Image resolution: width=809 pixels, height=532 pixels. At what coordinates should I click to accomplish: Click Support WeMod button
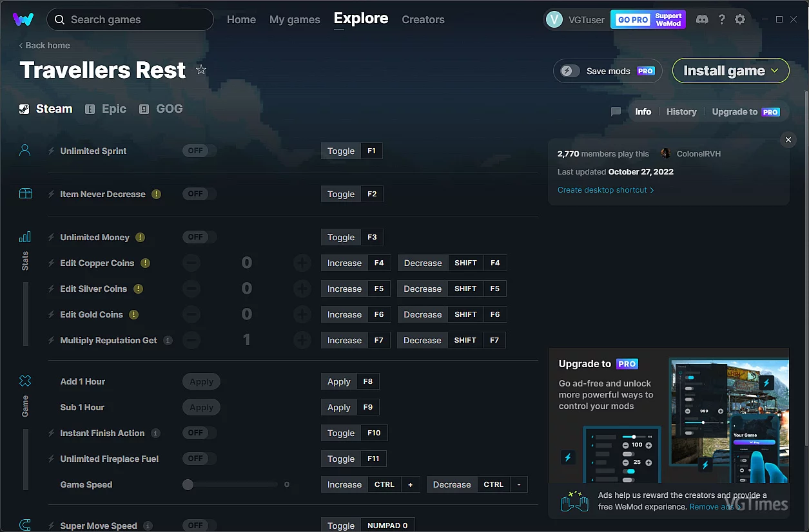[668, 19]
